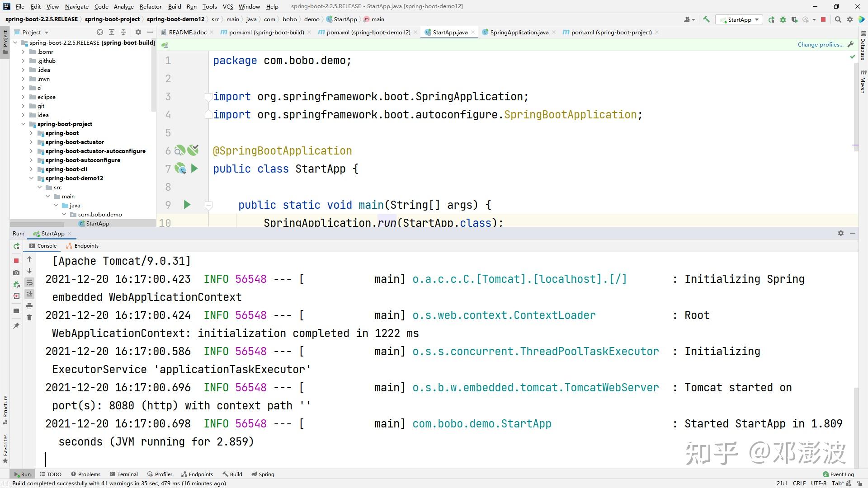This screenshot has width=868, height=488.
Task: Take a thread dump using camera icon
Action: [x=16, y=272]
